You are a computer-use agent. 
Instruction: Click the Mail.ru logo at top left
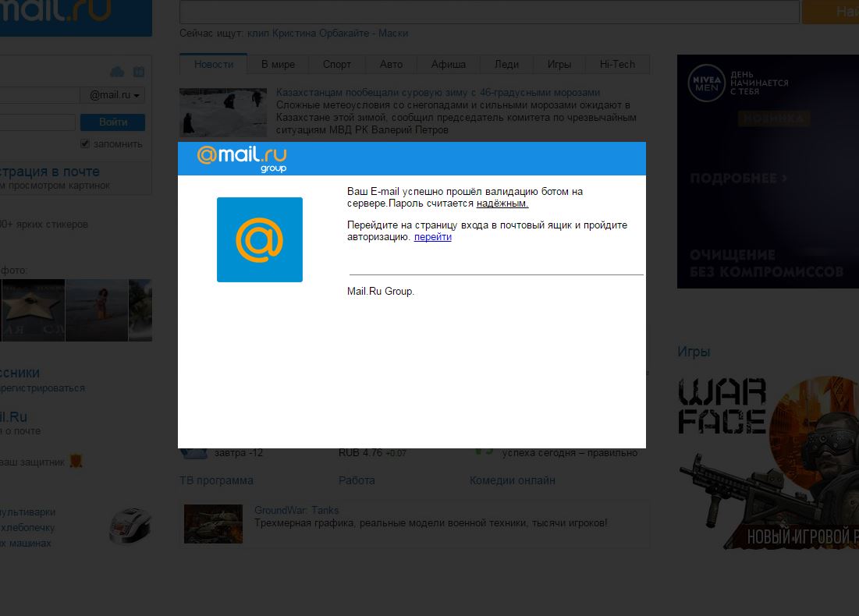click(x=76, y=16)
